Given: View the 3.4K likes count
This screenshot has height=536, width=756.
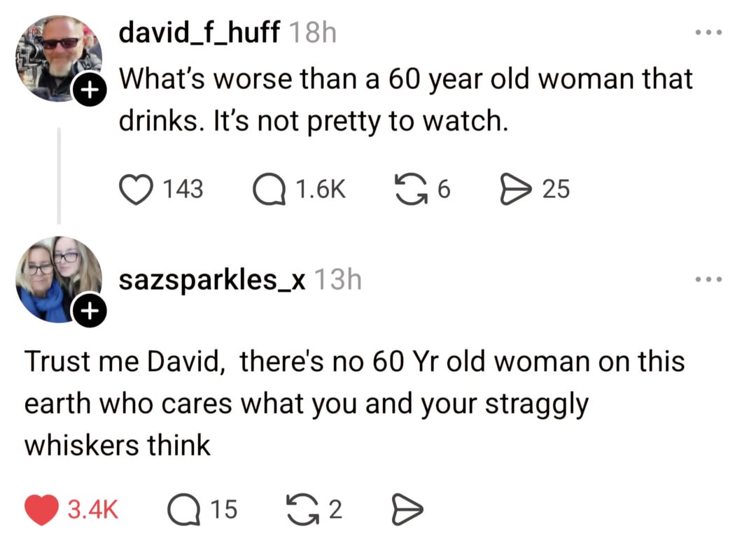Looking at the screenshot, I should pos(92,510).
